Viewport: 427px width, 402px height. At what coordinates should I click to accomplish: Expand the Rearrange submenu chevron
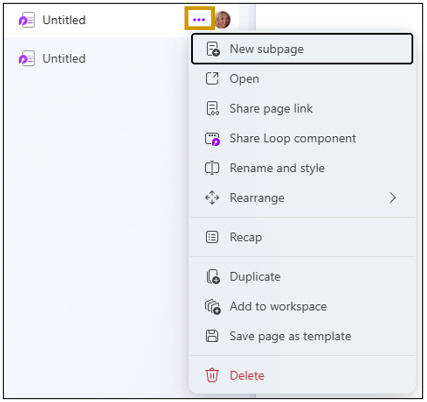point(393,198)
